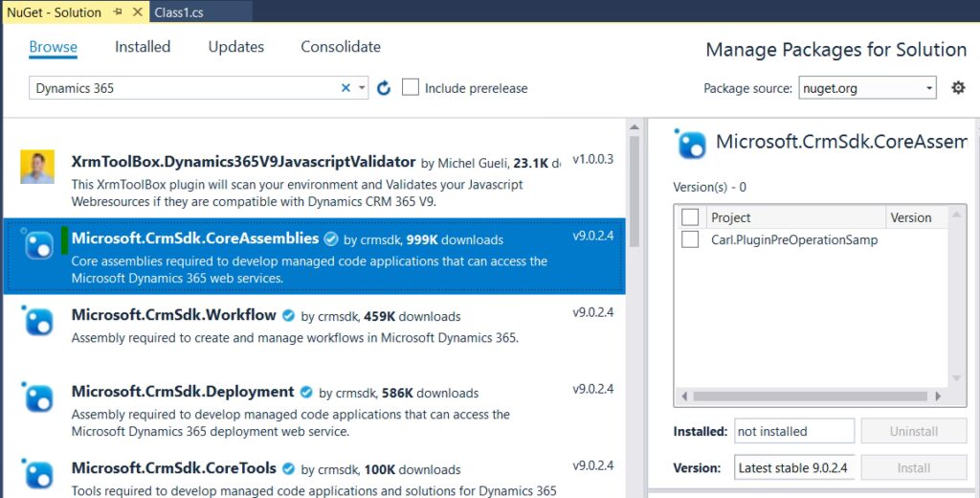Screen dimensions: 980x498
Task: Check the select-all Project header checkbox
Action: pos(690,217)
